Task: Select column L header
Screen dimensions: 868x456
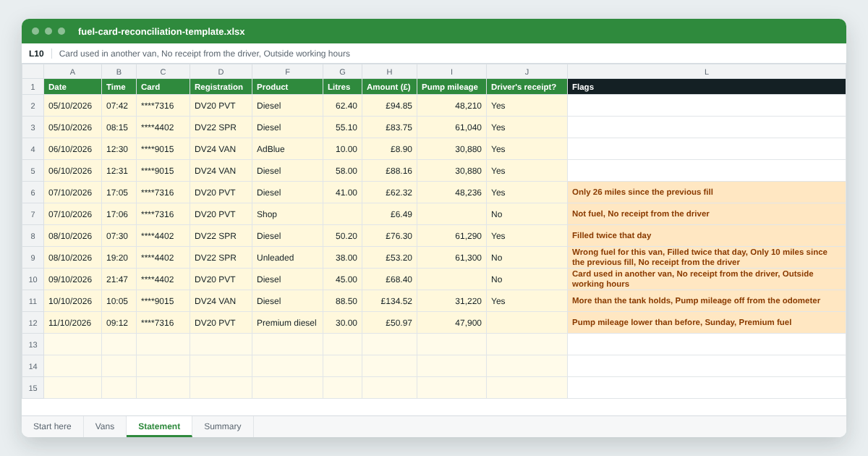Action: tap(707, 72)
